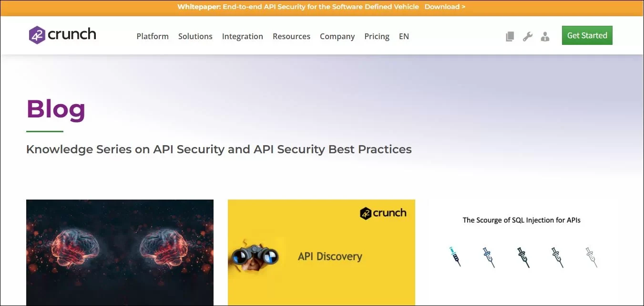Open the Company menu item
Image resolution: width=644 pixels, height=306 pixels.
click(337, 36)
